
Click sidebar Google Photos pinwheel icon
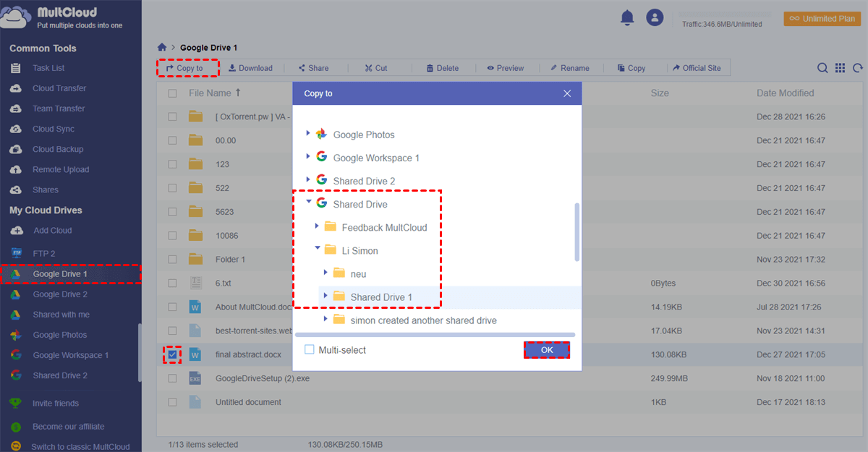click(x=16, y=335)
